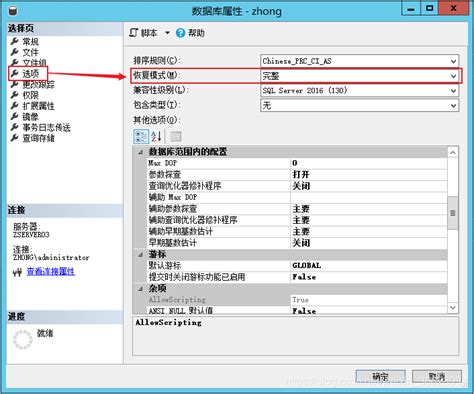The width and height of the screenshot is (474, 394).
Task: Click the 帮助 help icon
Action: 180,33
